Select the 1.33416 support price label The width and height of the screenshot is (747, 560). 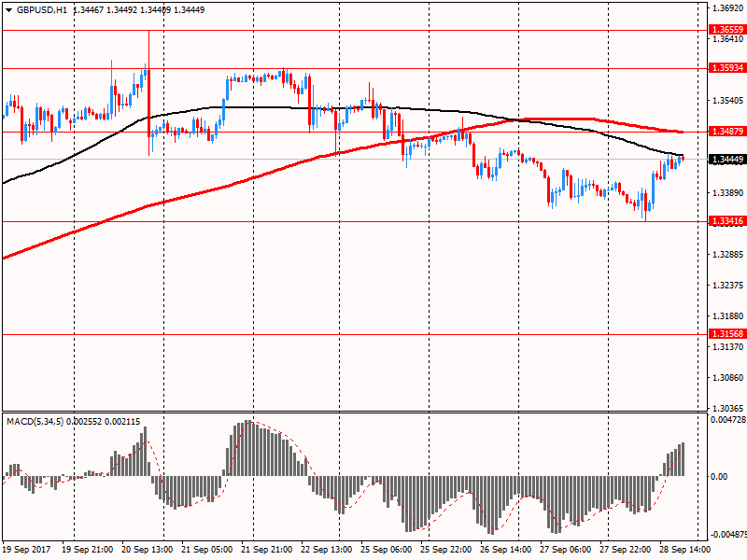click(x=727, y=220)
